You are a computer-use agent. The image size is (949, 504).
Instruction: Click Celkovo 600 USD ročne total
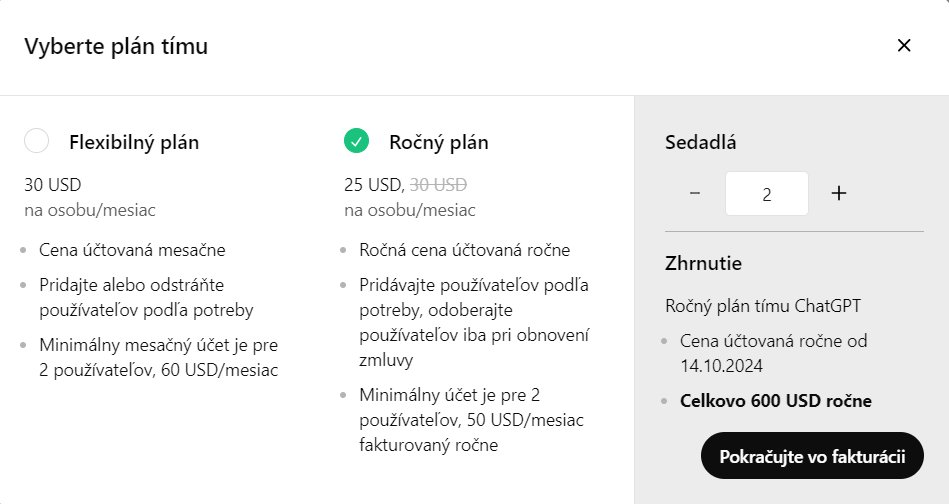pyautogui.click(x=776, y=401)
